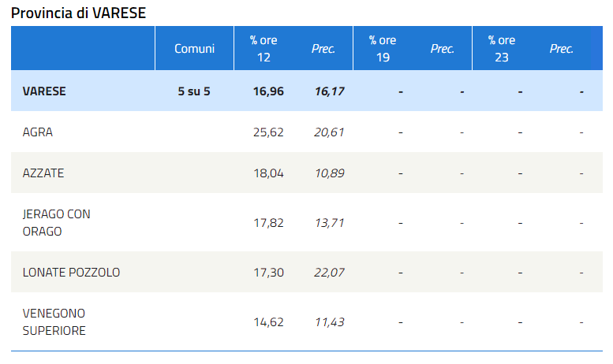Click the 14,62 value for Venegono Superiore
The image size is (613, 364).
coord(268,322)
